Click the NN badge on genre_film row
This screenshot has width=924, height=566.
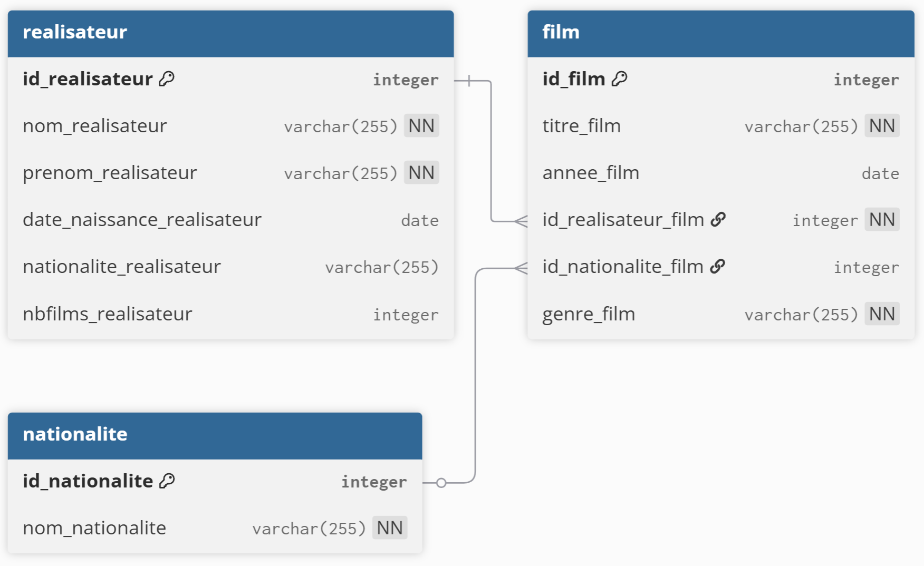point(882,314)
